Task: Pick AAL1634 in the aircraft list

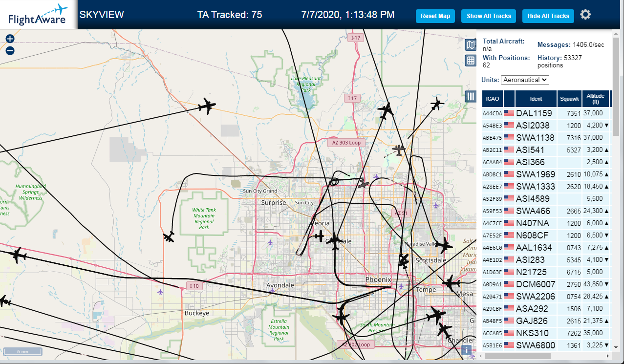Action: coord(546,247)
